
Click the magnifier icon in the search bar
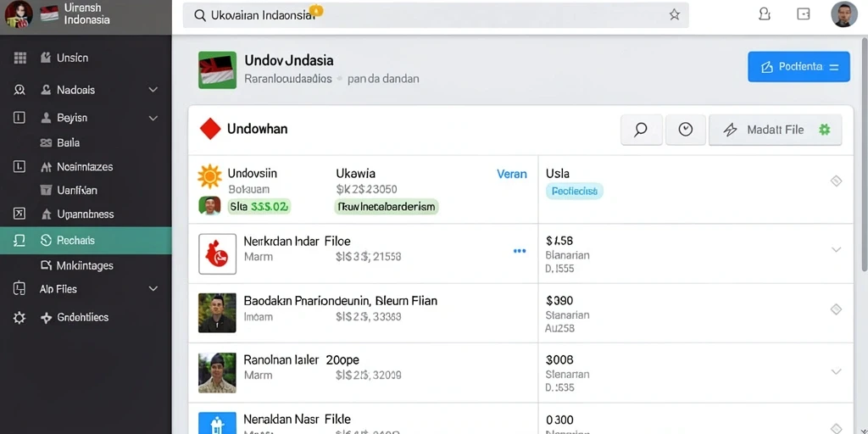click(200, 15)
